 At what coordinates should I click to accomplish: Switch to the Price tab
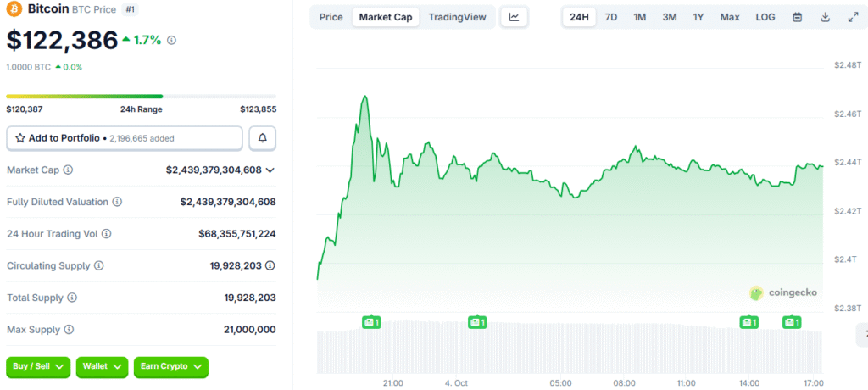point(331,17)
